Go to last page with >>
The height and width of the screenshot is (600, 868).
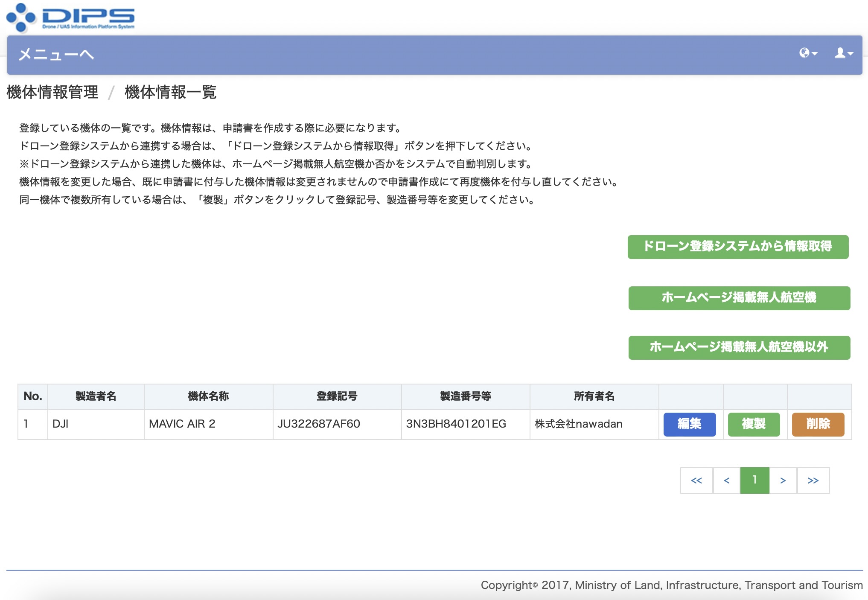[813, 481]
